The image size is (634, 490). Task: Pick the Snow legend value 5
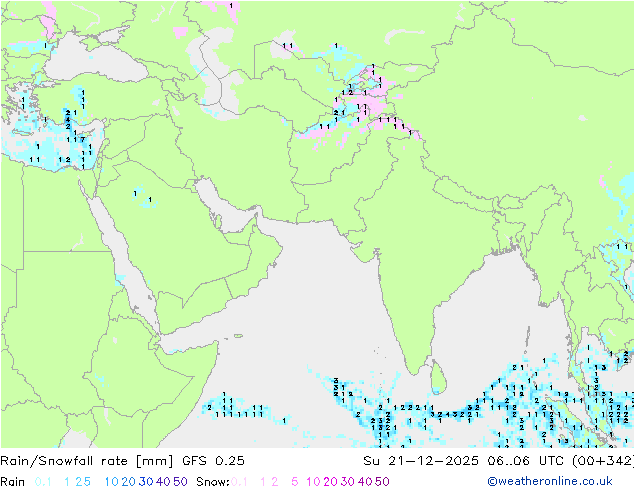point(295,482)
